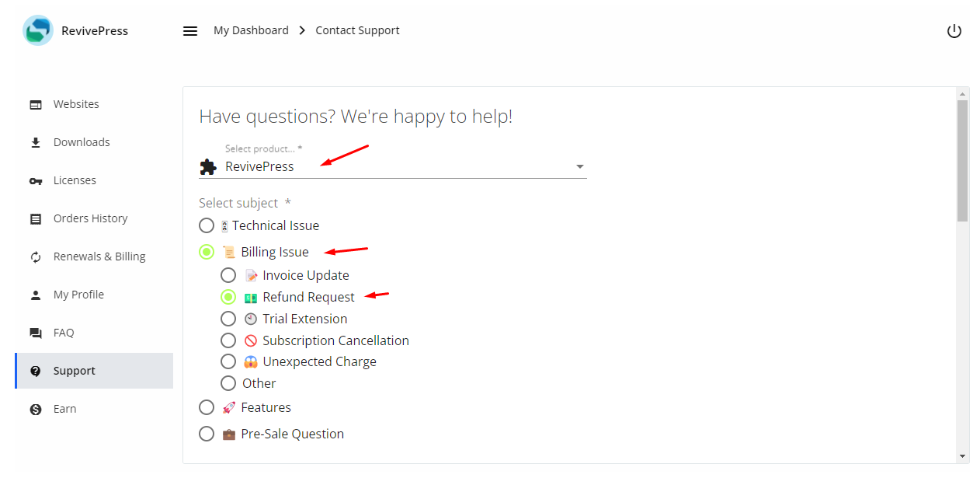The height and width of the screenshot is (478, 980).
Task: Click the Support question mark icon
Action: pyautogui.click(x=36, y=371)
